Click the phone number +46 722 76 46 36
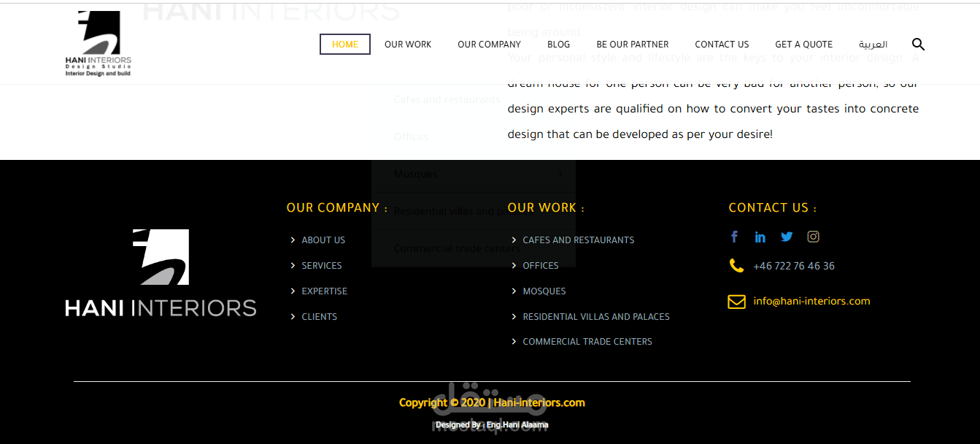This screenshot has height=444, width=980. [x=794, y=266]
